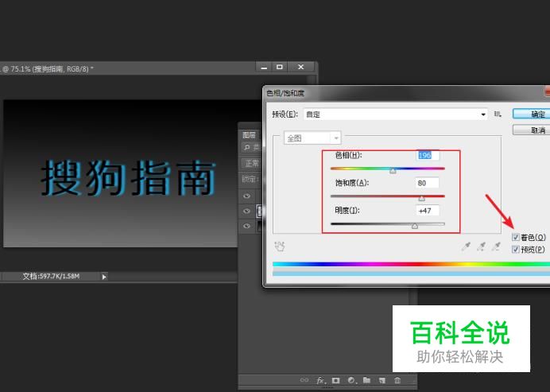Select the on-image hand adjustment tool
The image size is (550, 392).
280,246
